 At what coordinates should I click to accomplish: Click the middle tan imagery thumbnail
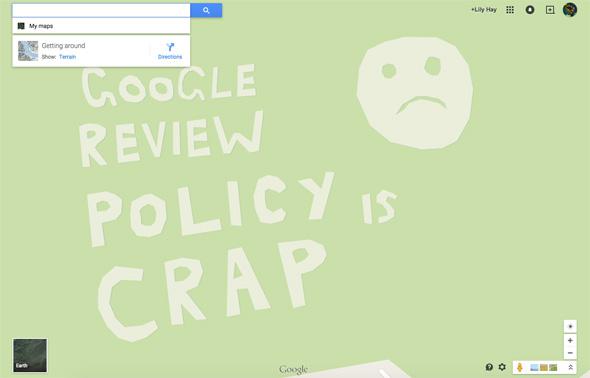(x=544, y=367)
